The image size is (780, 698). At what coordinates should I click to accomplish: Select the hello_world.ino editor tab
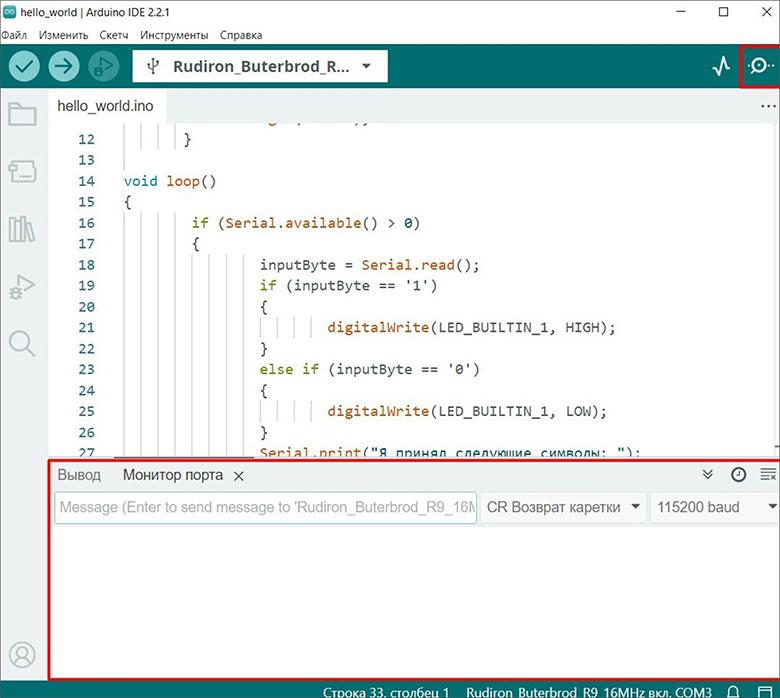(x=105, y=106)
